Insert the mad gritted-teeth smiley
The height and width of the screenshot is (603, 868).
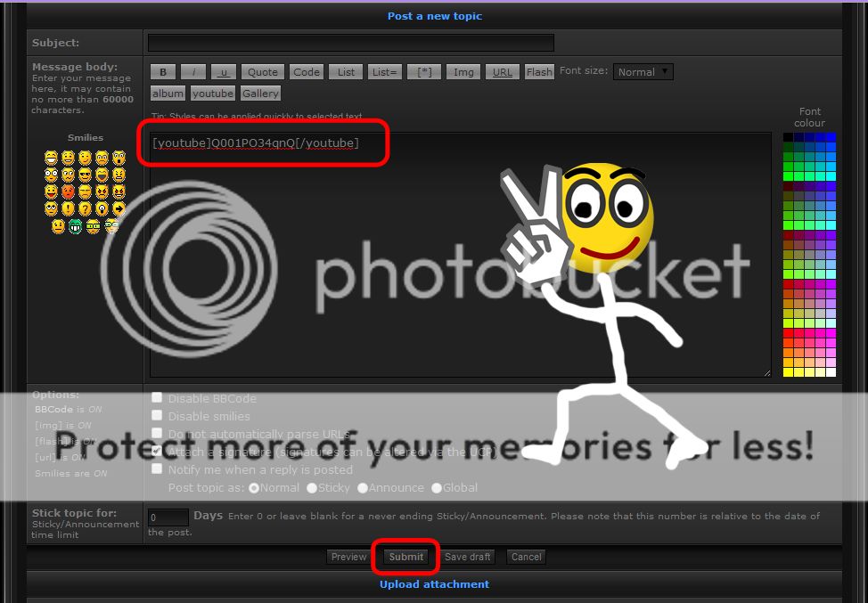[119, 175]
